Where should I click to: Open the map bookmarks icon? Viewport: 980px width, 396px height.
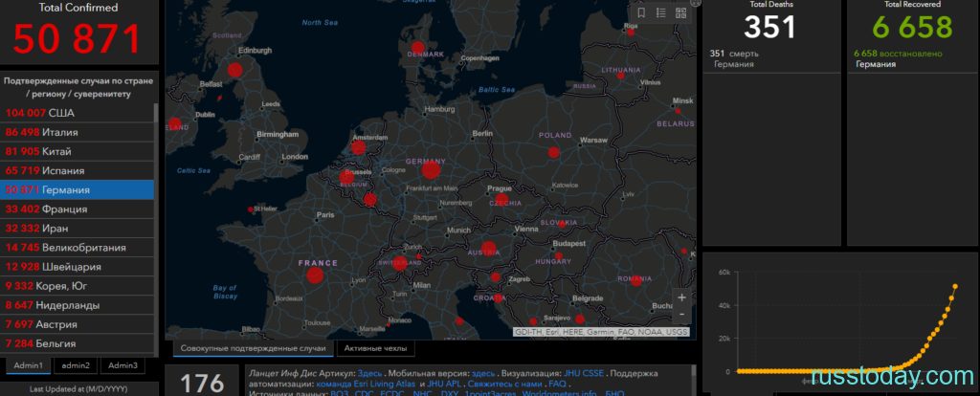(x=641, y=13)
